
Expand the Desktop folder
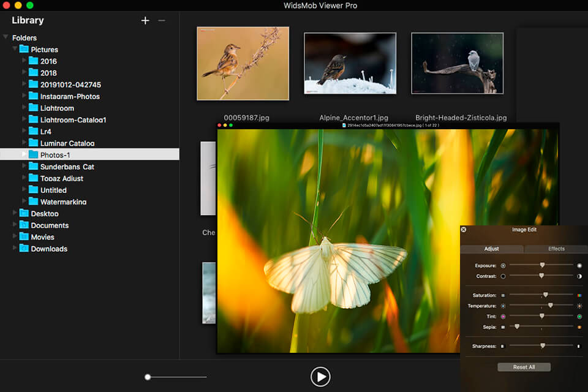(x=14, y=213)
